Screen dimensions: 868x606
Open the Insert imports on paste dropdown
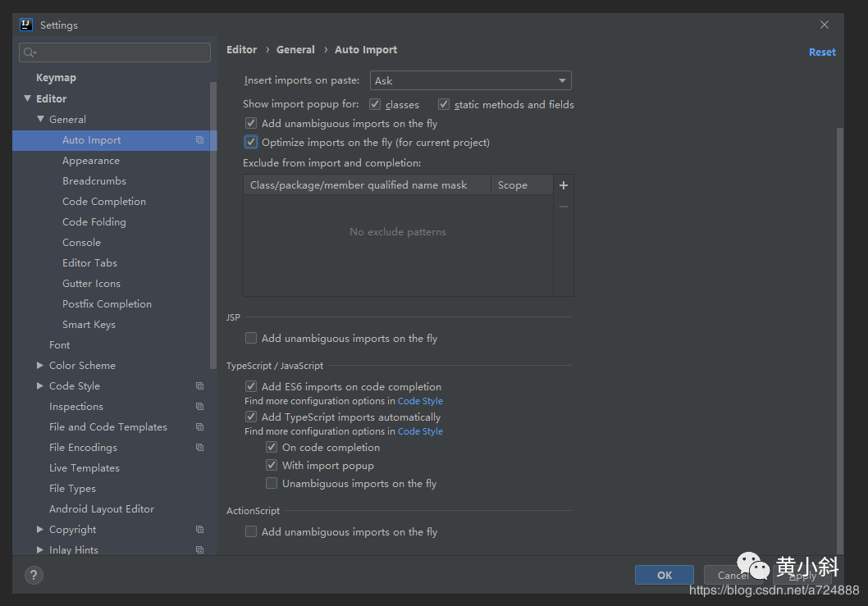471,81
